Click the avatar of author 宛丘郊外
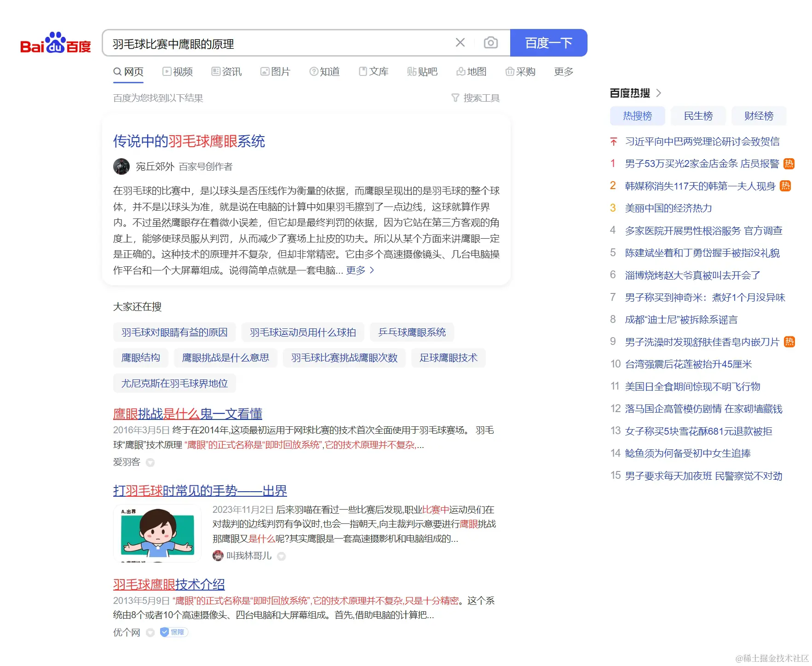The height and width of the screenshot is (666, 812). 121,166
